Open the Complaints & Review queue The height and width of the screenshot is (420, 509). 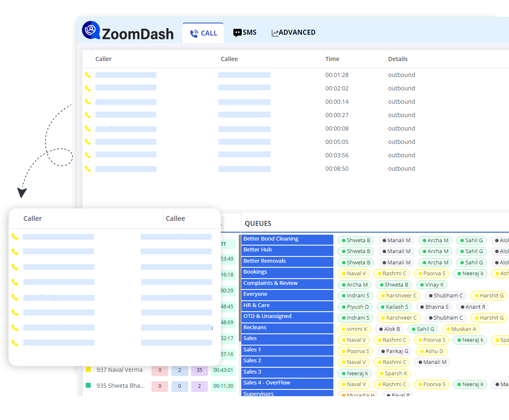[287, 284]
